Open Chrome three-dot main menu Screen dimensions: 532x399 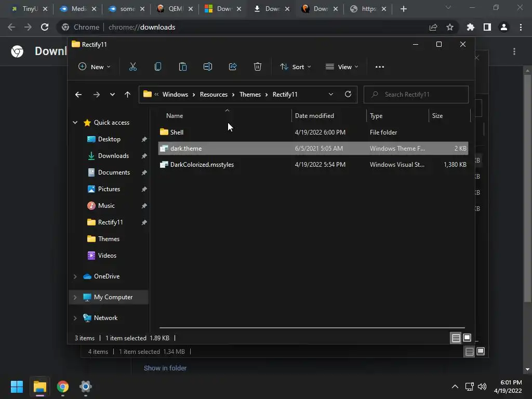(x=521, y=27)
